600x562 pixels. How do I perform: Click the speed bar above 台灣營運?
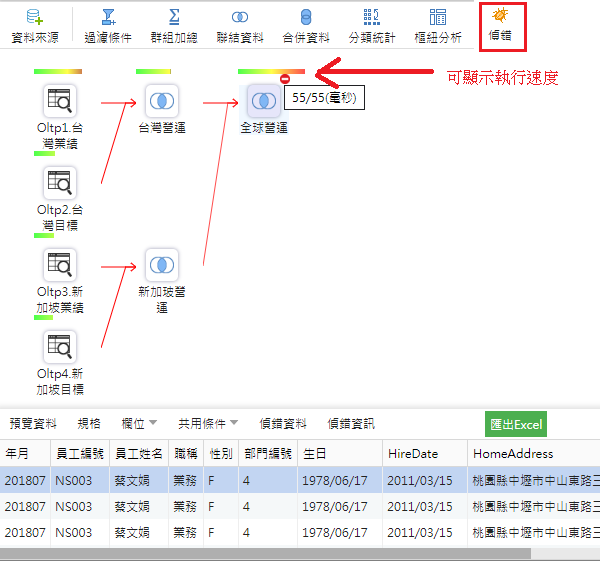click(x=153, y=72)
